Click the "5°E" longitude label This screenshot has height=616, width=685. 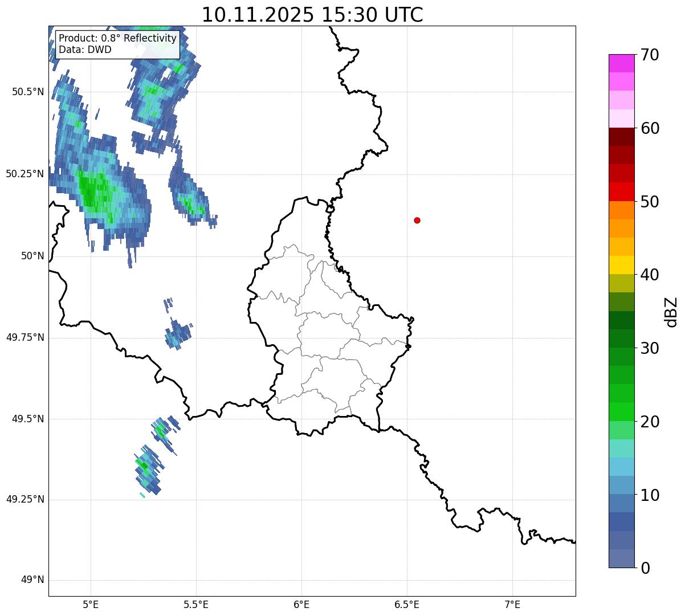coord(91,605)
